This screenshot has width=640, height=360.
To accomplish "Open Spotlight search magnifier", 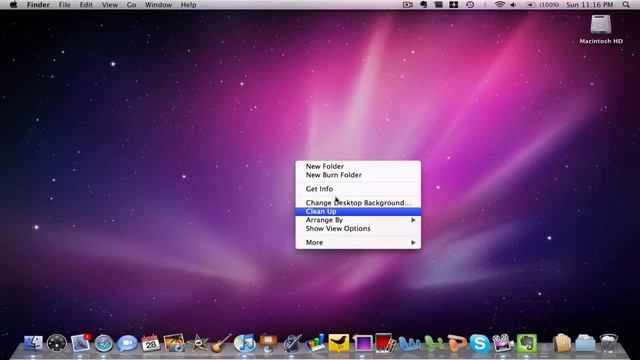I will [626, 5].
